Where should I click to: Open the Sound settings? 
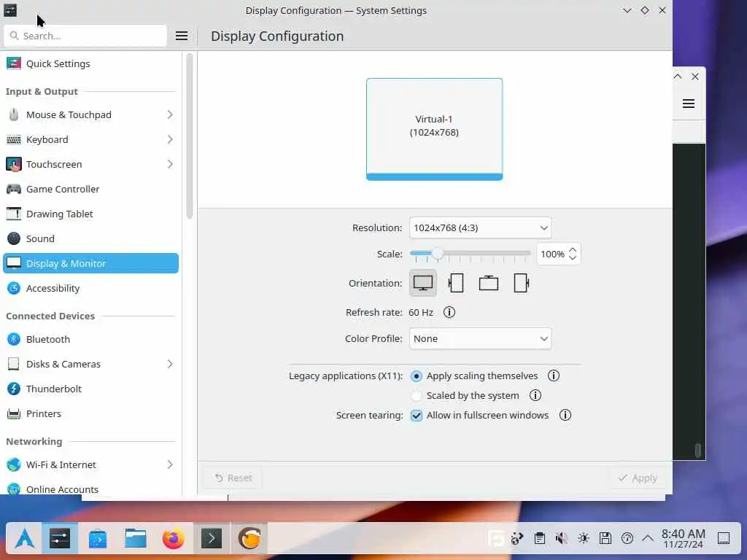pyautogui.click(x=90, y=238)
